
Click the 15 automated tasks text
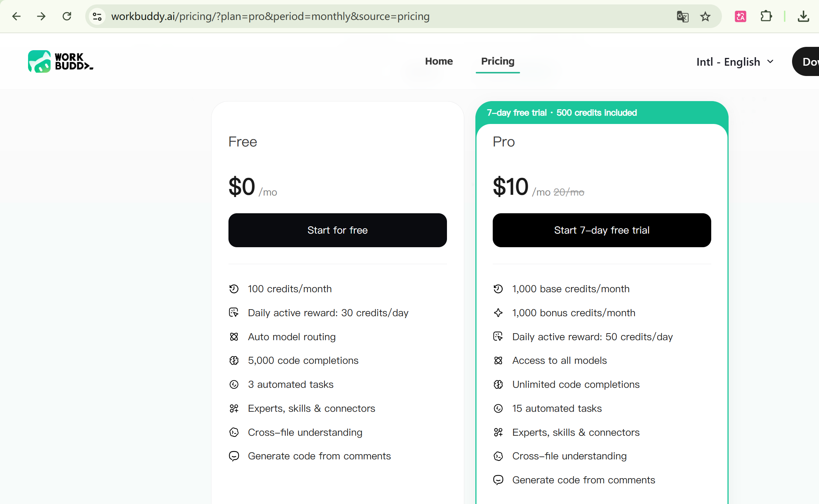(x=557, y=408)
